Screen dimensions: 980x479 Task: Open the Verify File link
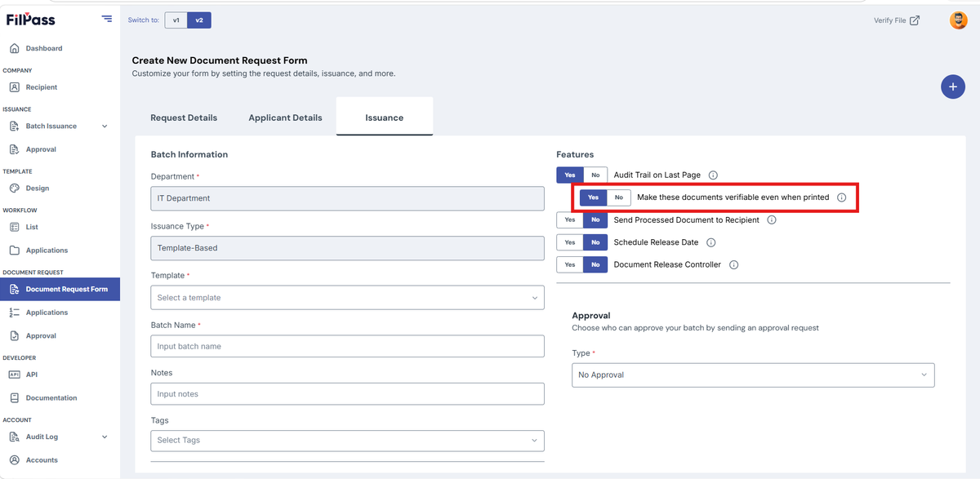pyautogui.click(x=897, y=20)
